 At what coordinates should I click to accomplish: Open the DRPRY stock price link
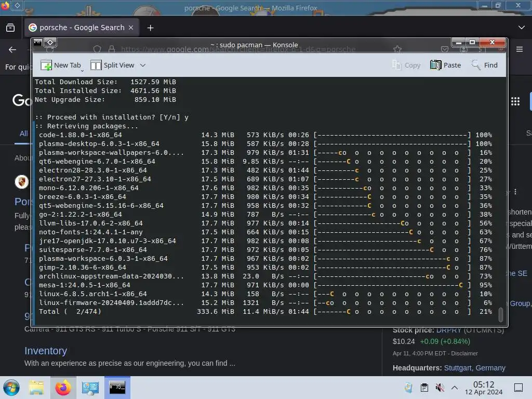449,330
